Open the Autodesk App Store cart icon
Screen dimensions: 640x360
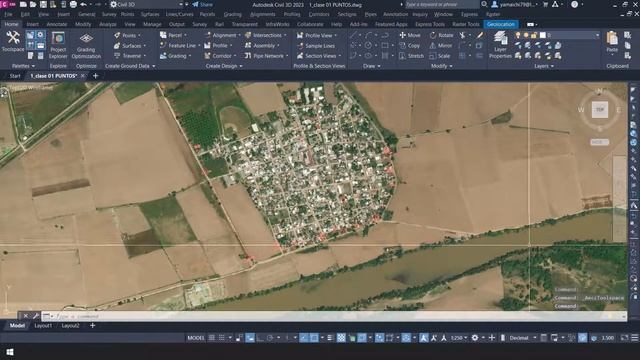(545, 4)
